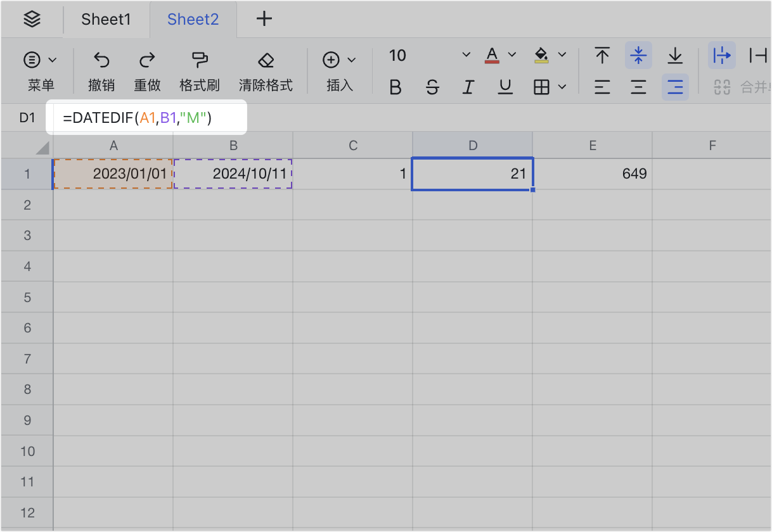The width and height of the screenshot is (772, 532).
Task: Click into the DATEDIF formula bar
Action: tap(146, 117)
